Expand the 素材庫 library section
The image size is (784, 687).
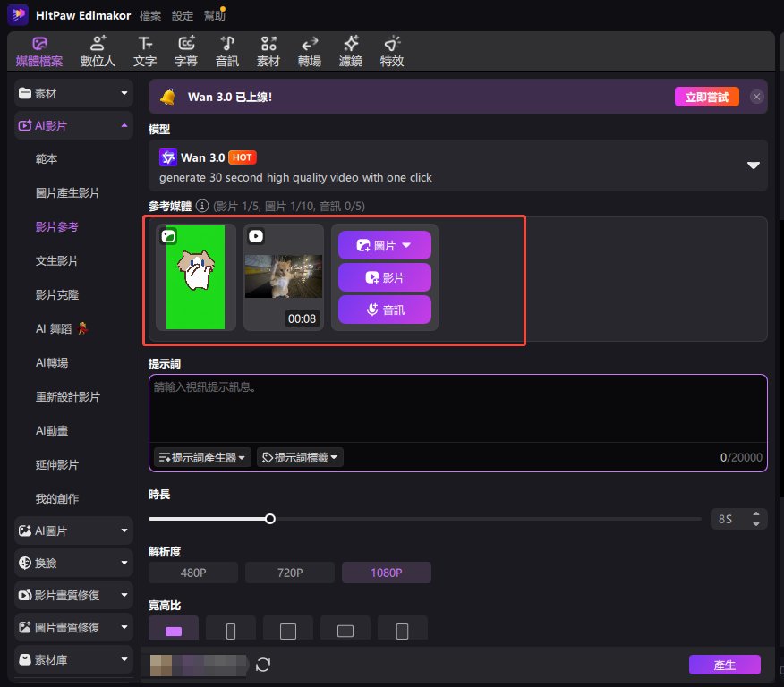pyautogui.click(x=73, y=659)
